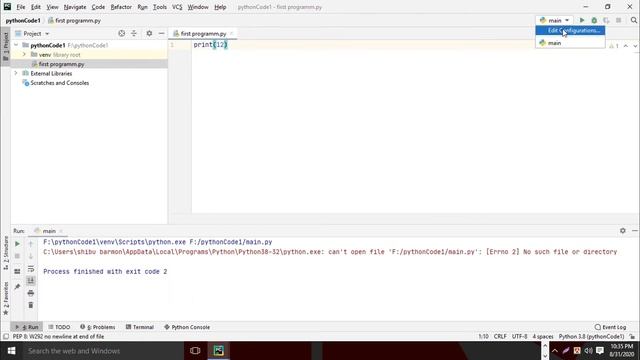
Task: Hide the Run tool window
Action: pyautogui.click(x=635, y=231)
